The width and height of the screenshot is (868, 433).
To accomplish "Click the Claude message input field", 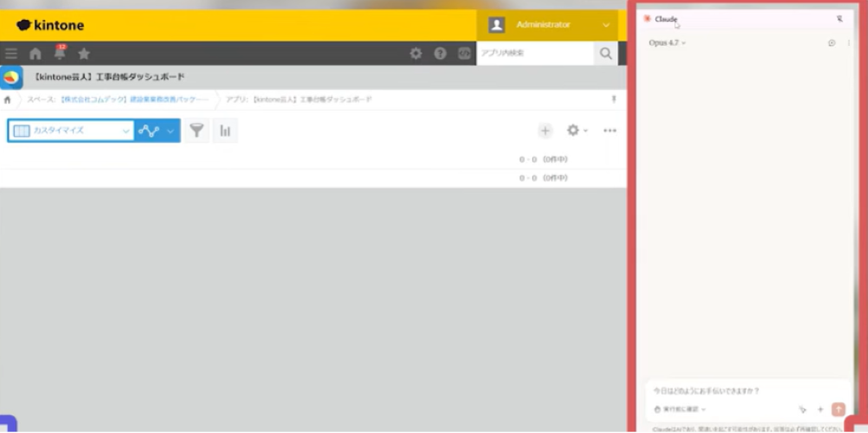I will (747, 390).
